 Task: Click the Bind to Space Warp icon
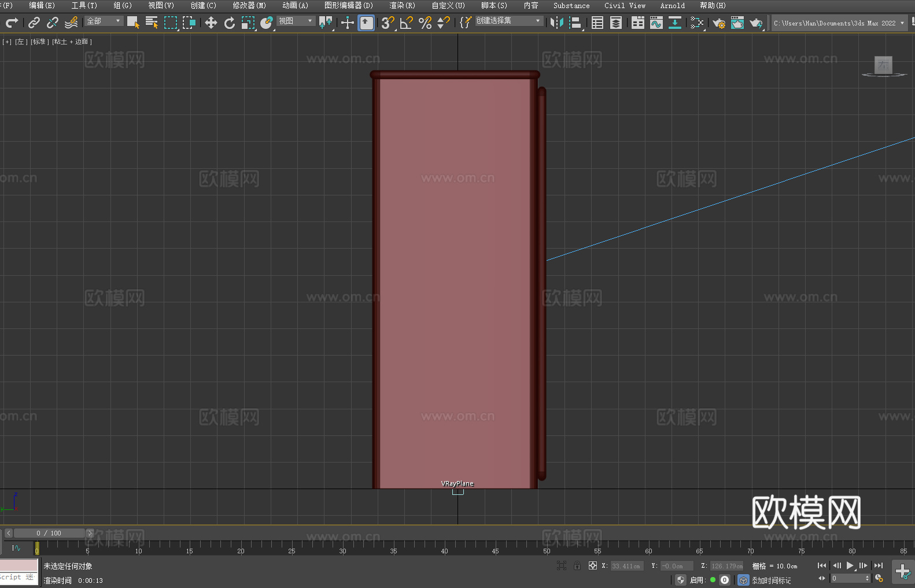71,23
